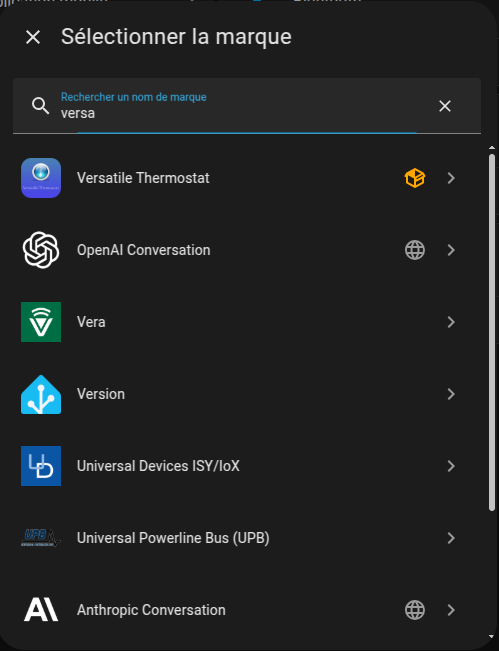Close the Sélectionner la marque dialog
The height and width of the screenshot is (651, 499).
click(x=33, y=37)
